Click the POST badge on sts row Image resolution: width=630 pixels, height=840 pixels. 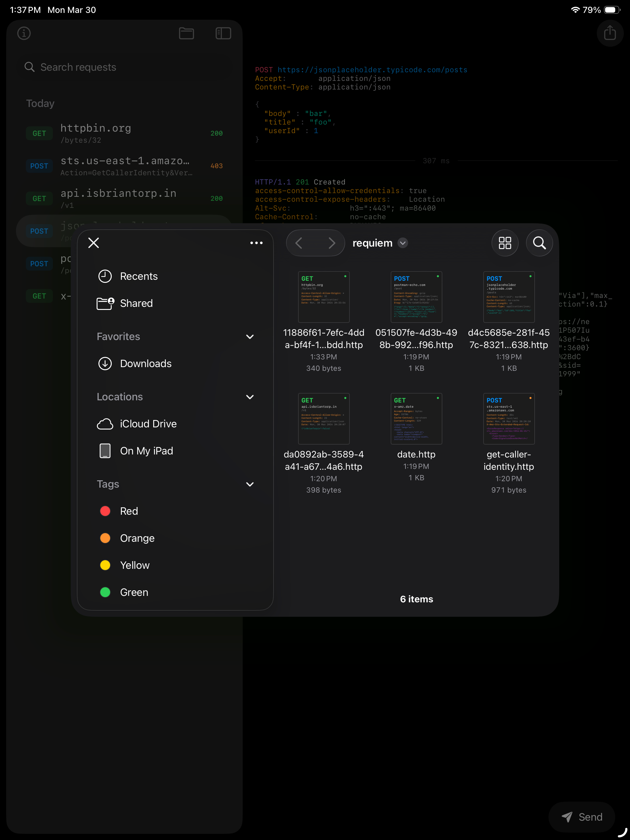(x=39, y=166)
